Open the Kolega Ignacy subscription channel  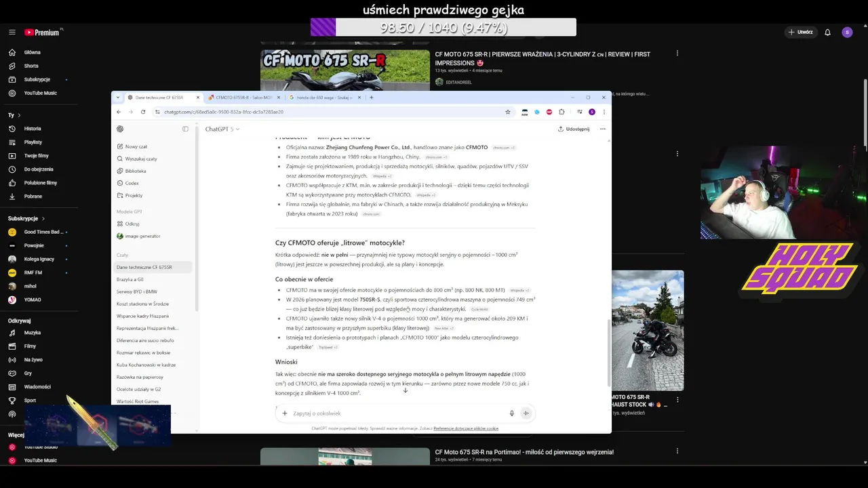tap(37, 259)
